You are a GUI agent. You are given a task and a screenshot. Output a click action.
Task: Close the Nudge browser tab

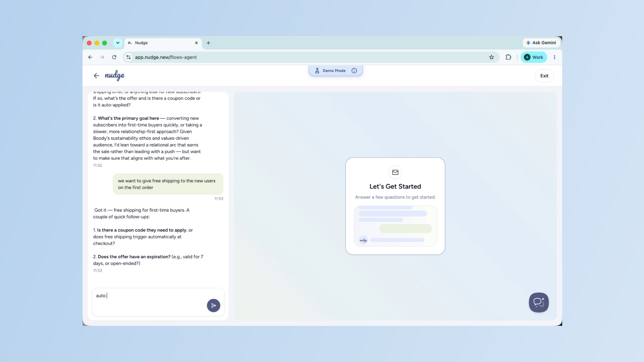(x=196, y=43)
